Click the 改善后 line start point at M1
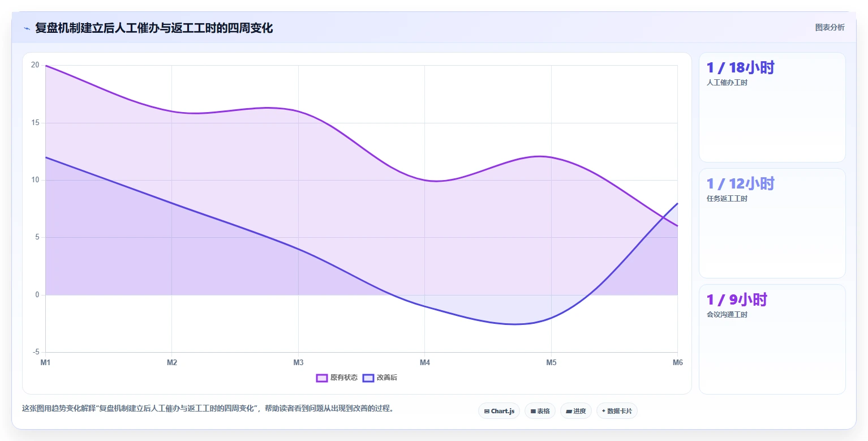The width and height of the screenshot is (868, 441). click(x=45, y=157)
